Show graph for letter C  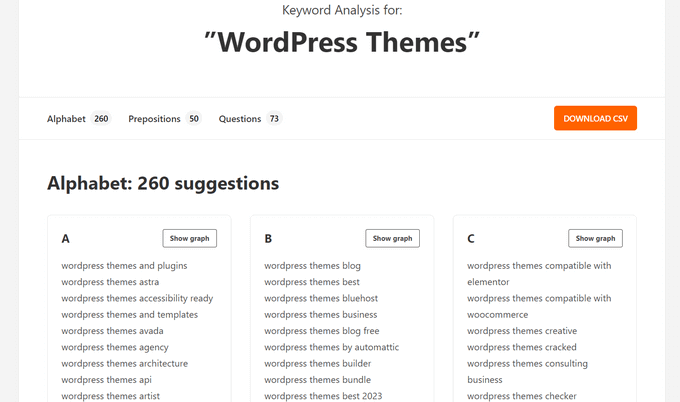[595, 238]
